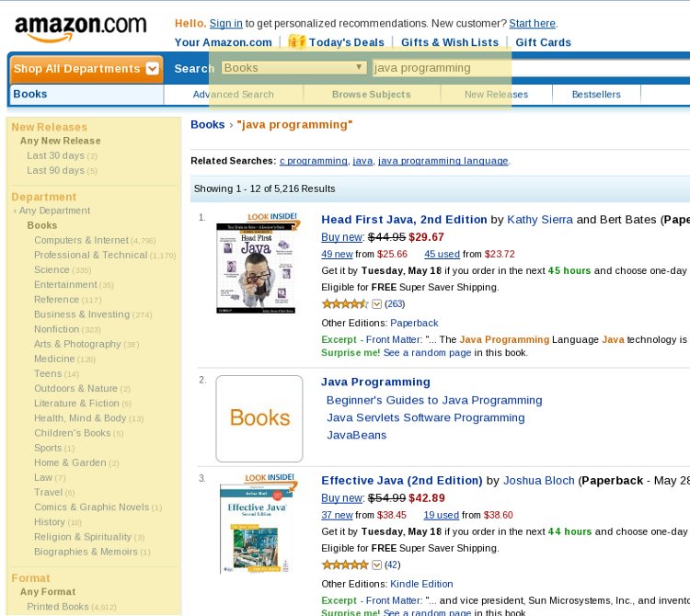Click the Sign in link
The width and height of the screenshot is (690, 616).
pos(225,23)
